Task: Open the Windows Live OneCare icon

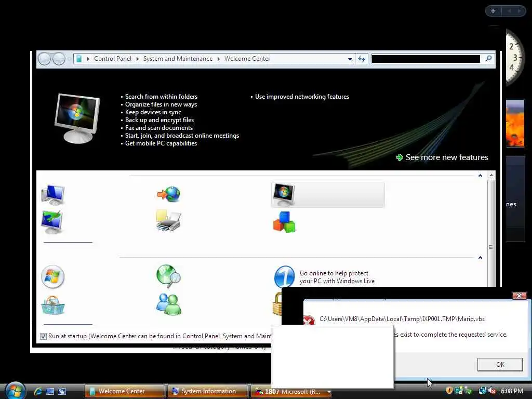Action: [284, 276]
